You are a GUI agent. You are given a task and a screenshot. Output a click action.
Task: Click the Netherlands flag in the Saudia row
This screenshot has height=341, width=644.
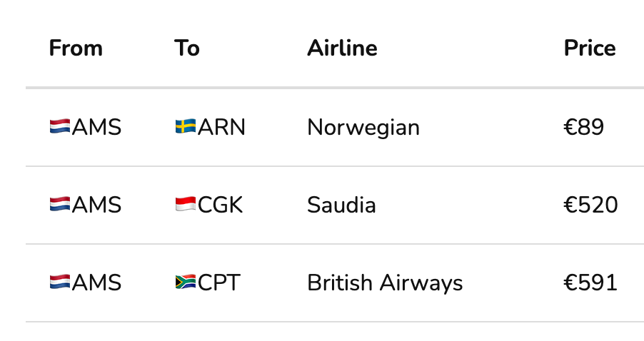pyautogui.click(x=60, y=204)
